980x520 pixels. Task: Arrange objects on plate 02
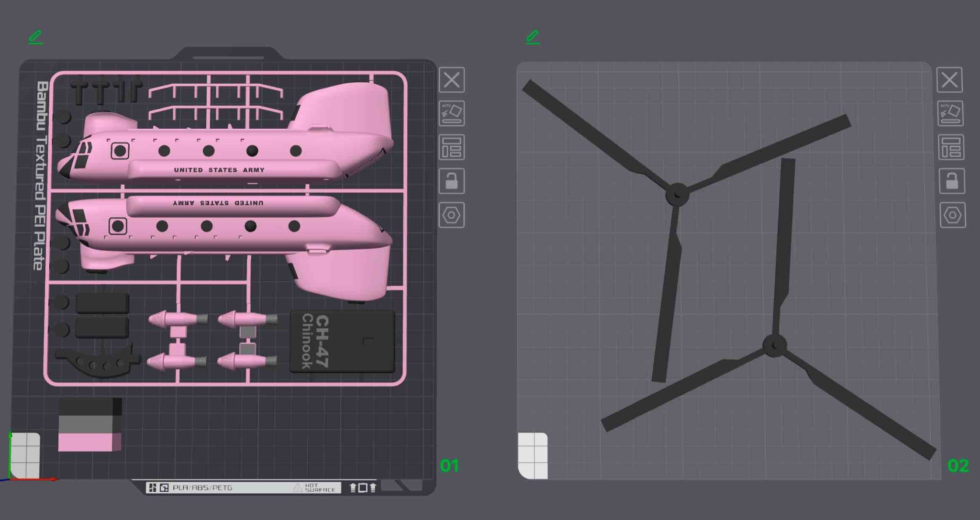click(951, 147)
